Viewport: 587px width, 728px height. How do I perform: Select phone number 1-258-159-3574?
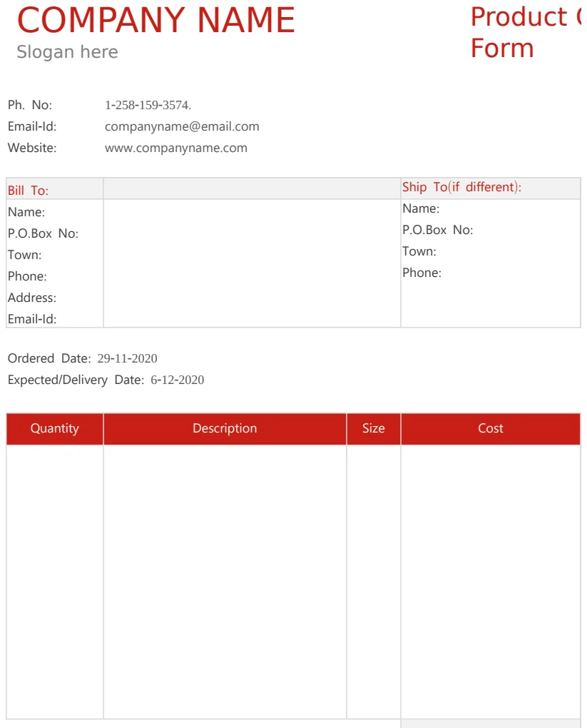tap(148, 106)
